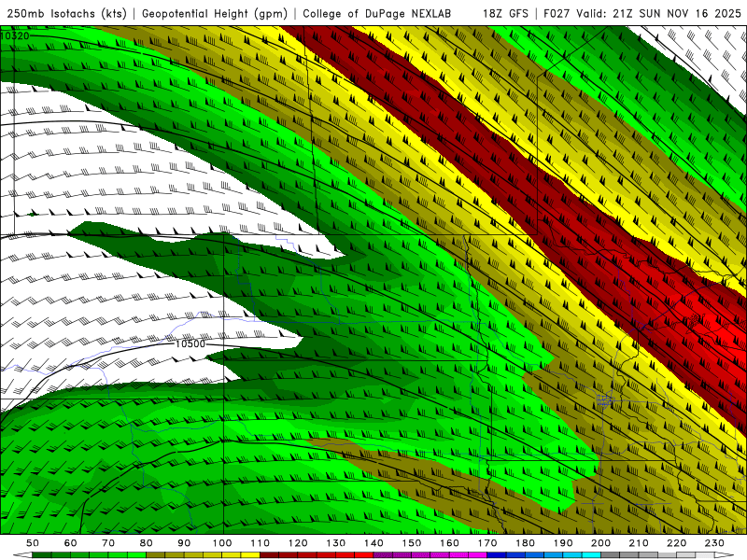Click the 230 label on the colorbar

click(x=714, y=543)
